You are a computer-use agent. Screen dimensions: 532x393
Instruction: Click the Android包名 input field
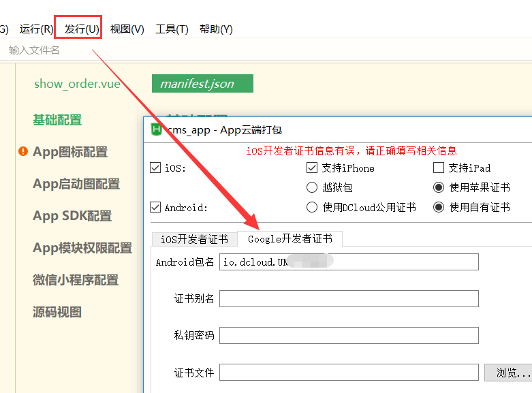[x=349, y=262]
